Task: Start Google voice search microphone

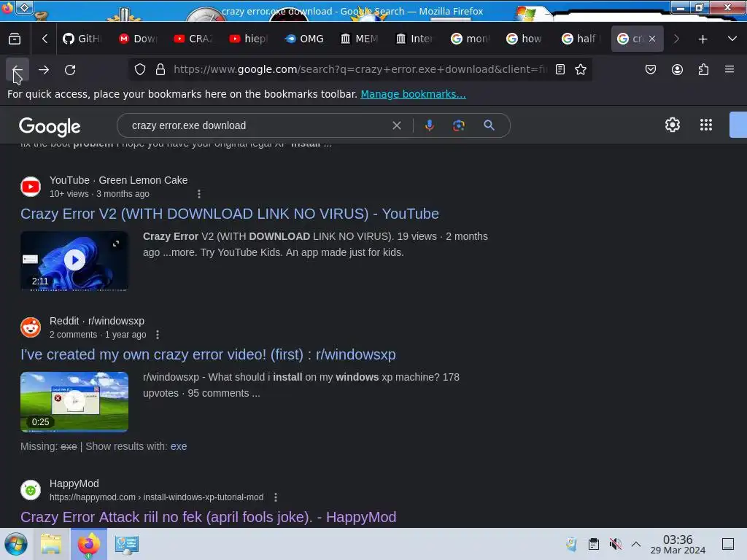Action: tap(429, 125)
